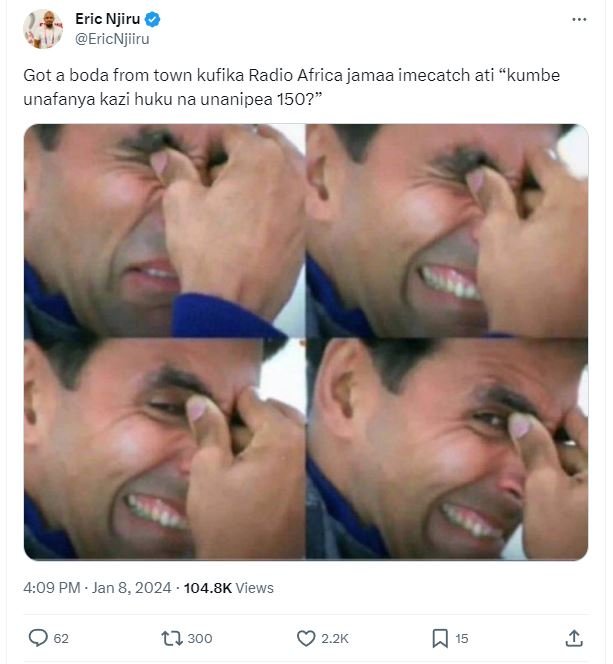Show the 2.2K likes count
Screen dimensions: 613x664
click(336, 638)
